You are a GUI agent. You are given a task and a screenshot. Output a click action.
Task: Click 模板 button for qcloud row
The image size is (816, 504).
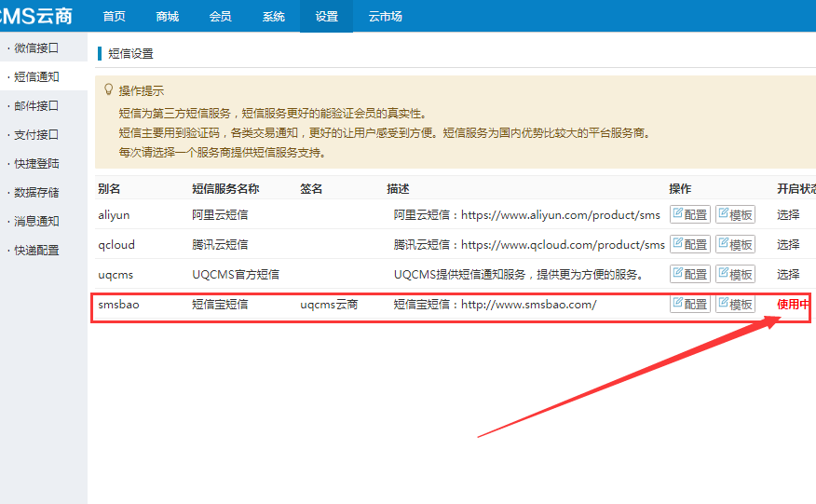click(735, 244)
